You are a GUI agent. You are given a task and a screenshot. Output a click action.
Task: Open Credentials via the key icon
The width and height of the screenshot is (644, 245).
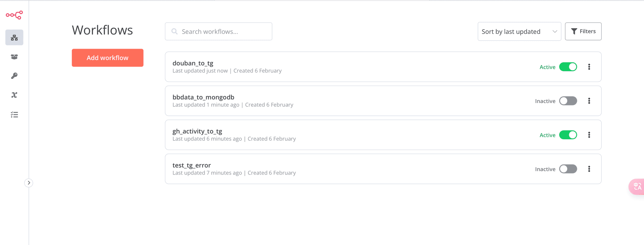(14, 76)
